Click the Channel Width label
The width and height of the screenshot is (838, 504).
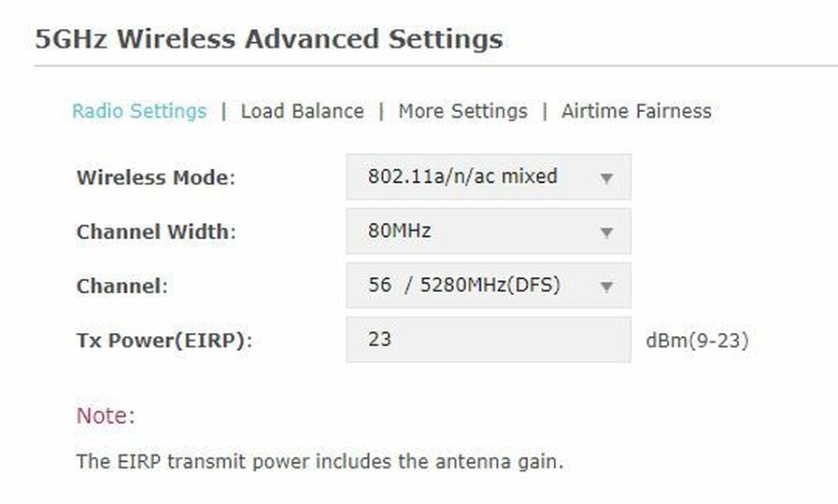(x=155, y=231)
